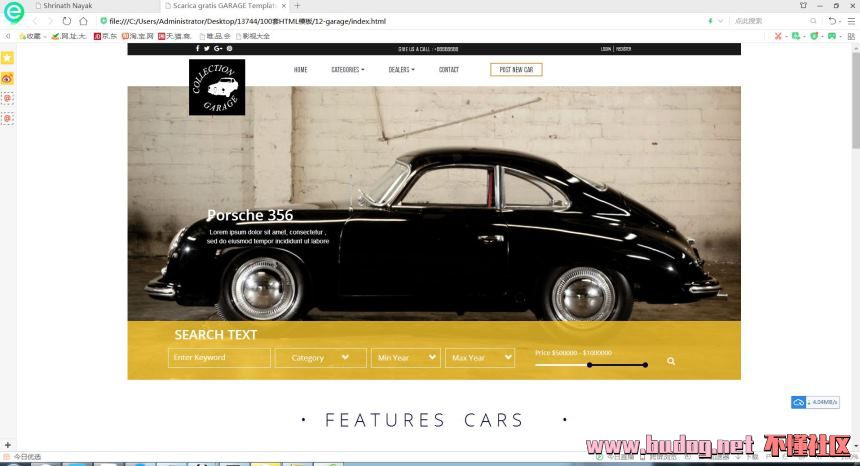The height and width of the screenshot is (466, 860).
Task: Open the 收藏 favorites bookmark
Action: pos(31,36)
